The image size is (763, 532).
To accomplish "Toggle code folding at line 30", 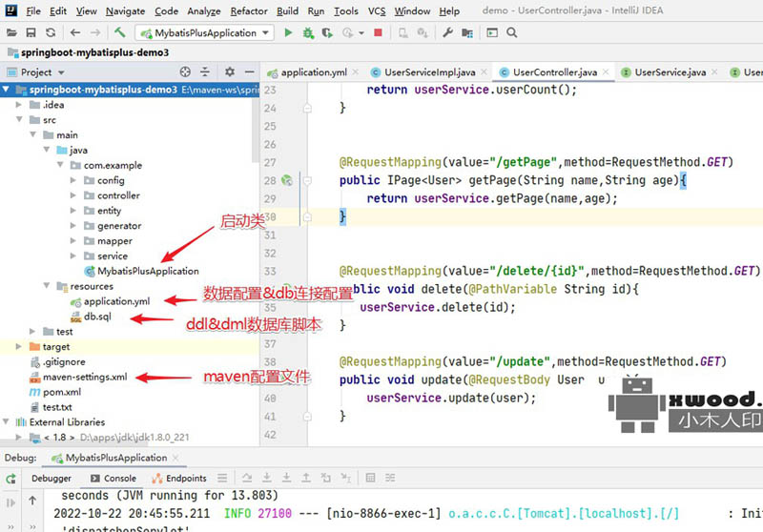I will [307, 216].
